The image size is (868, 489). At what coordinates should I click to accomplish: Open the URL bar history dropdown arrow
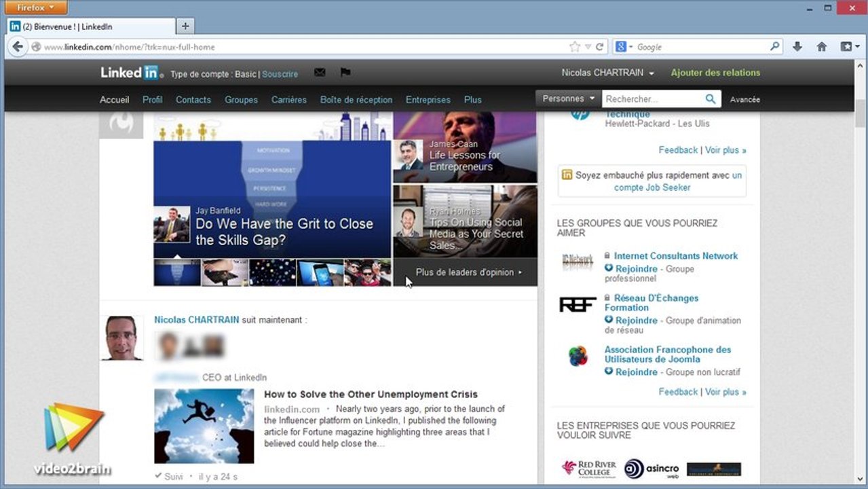point(588,47)
